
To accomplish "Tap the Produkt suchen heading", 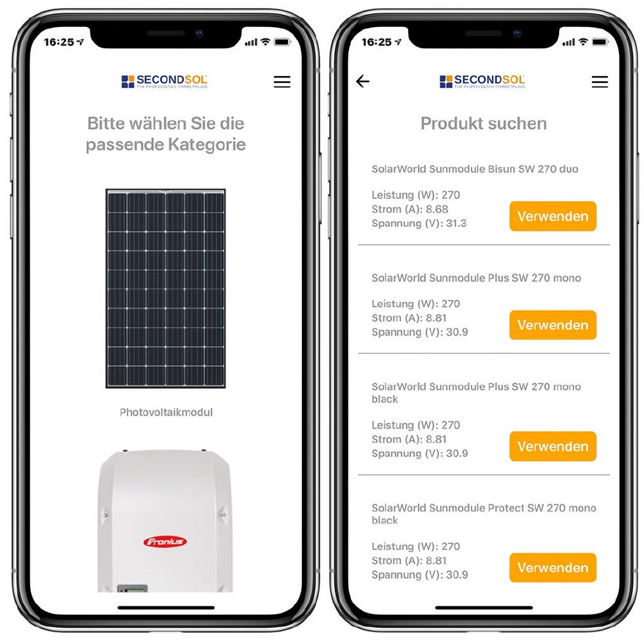I will pyautogui.click(x=484, y=123).
